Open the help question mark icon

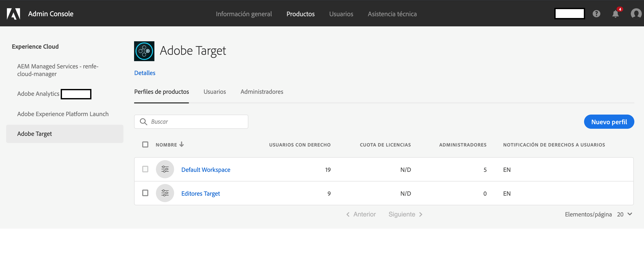point(597,14)
